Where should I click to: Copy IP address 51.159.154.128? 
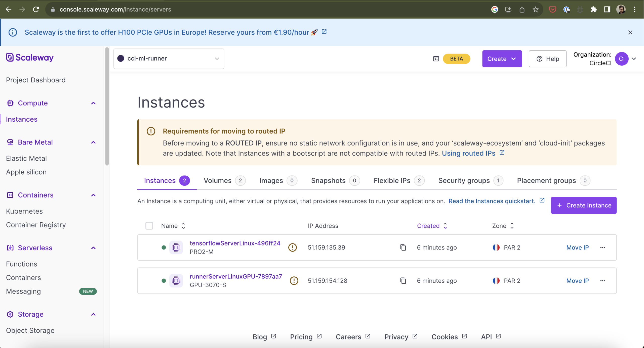pos(403,281)
